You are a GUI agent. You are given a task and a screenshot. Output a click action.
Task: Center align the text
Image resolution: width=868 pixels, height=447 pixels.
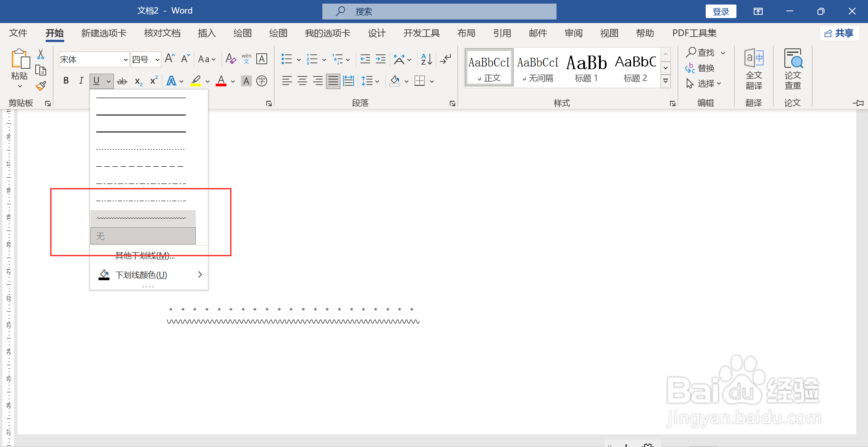pos(302,81)
